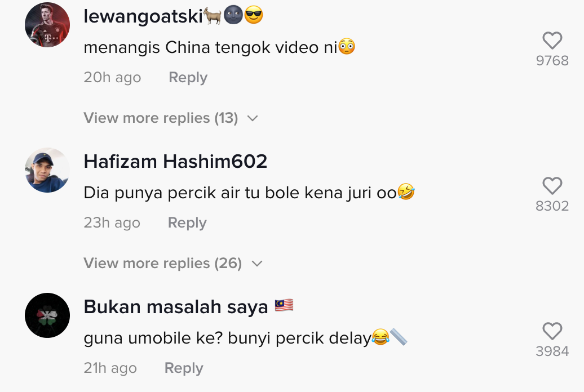Tap heart on Hafizam Hashim602's comment
The width and height of the screenshot is (584, 392).
pos(552,186)
